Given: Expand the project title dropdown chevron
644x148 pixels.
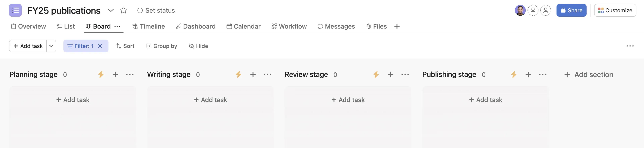Looking at the screenshot, I should [111, 11].
